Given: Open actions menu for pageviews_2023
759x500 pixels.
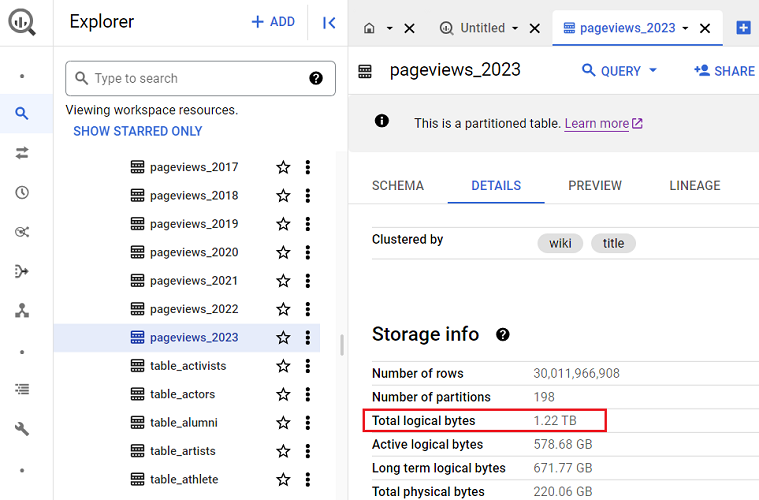Looking at the screenshot, I should [308, 337].
